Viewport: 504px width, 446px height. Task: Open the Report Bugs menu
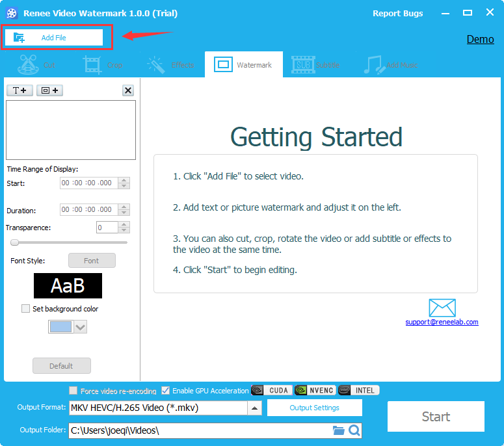coord(397,14)
